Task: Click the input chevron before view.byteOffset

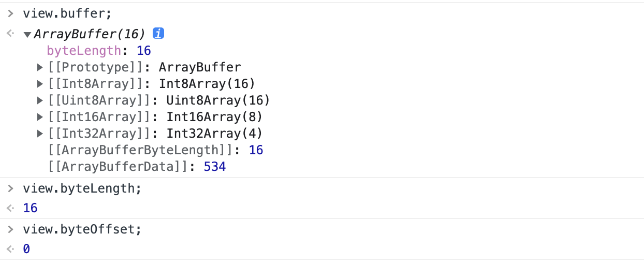Action: 10,229
